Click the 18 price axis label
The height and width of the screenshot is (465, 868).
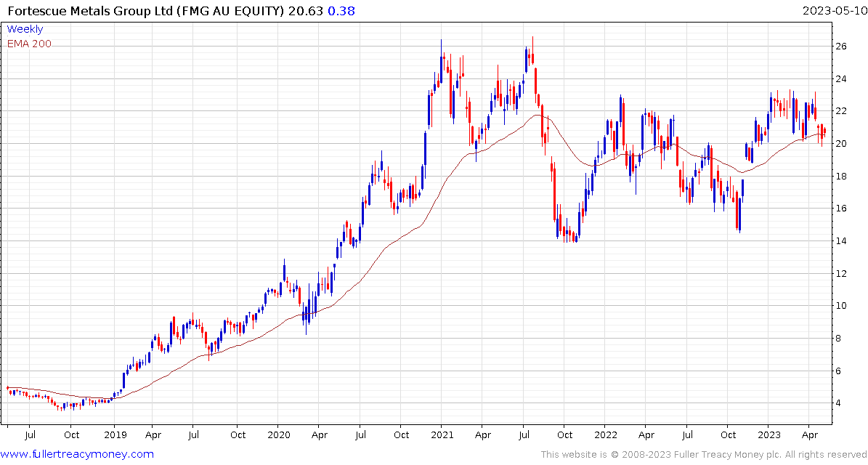point(841,176)
